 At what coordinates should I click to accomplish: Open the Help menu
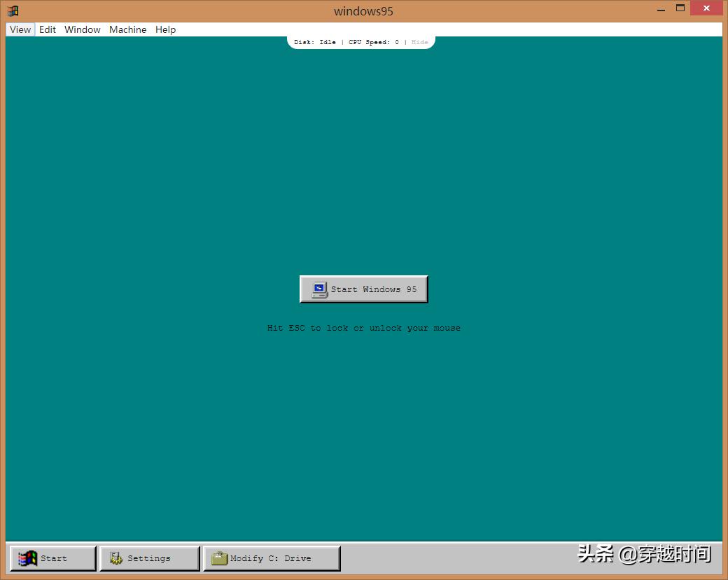point(165,29)
